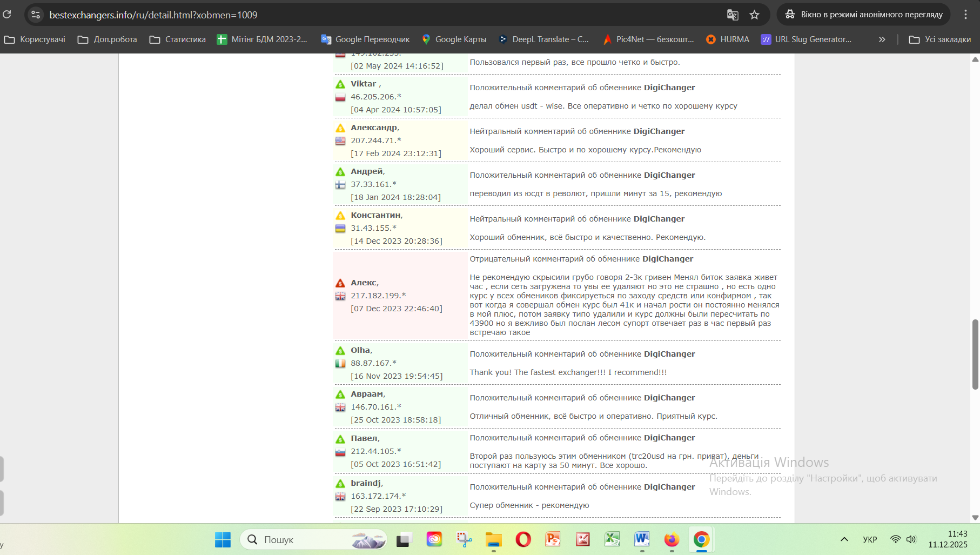Viewport: 980px width, 555px height.
Task: Click the country flag under Александр
Action: (x=340, y=141)
